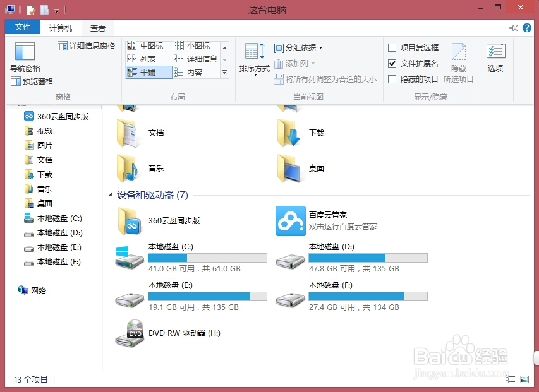Switch to the 计算机 ribbon tab
The width and height of the screenshot is (539, 392).
61,27
